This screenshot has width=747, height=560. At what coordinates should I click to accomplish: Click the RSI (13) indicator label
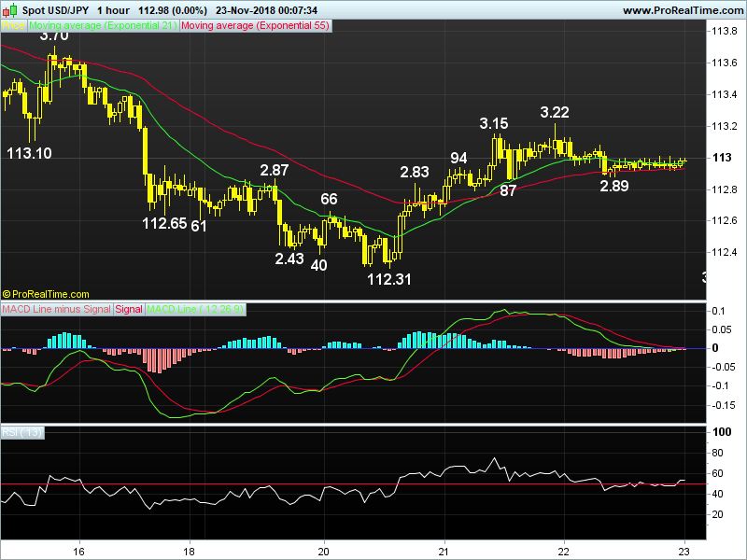22,432
